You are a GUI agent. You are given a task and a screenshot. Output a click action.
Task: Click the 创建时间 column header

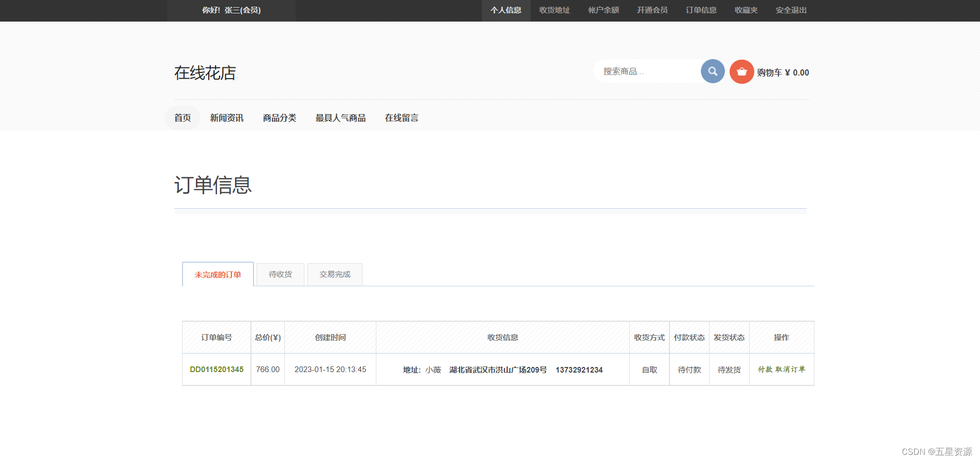point(331,338)
